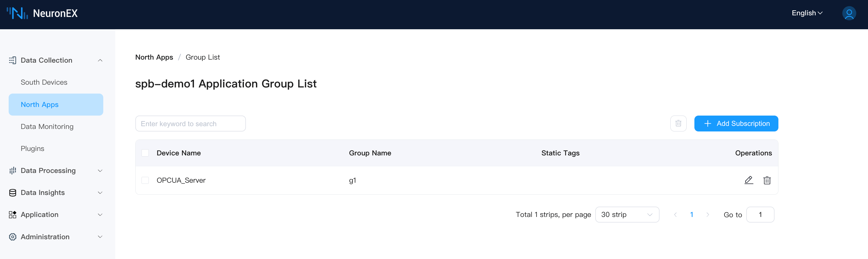The width and height of the screenshot is (868, 259).
Task: Click the Administration gear icon
Action: tap(13, 237)
